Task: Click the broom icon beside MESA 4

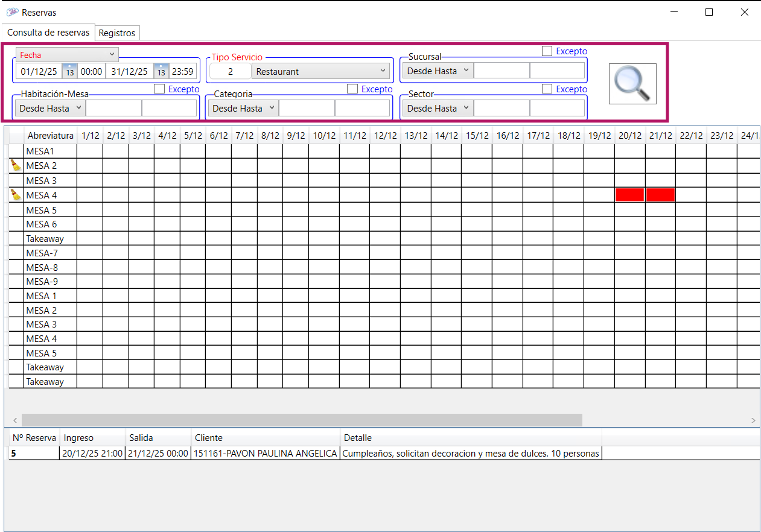Action: coord(16,195)
